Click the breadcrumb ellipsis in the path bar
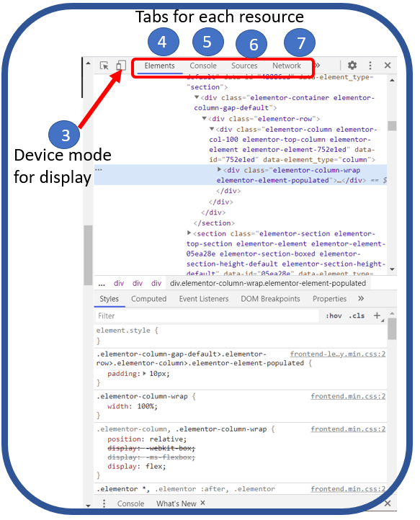 click(x=102, y=284)
